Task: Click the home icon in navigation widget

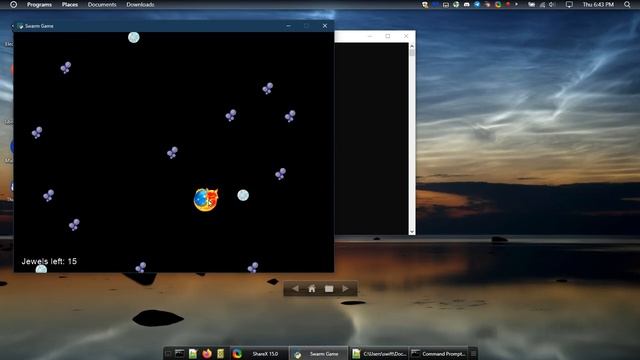Action: [x=312, y=289]
